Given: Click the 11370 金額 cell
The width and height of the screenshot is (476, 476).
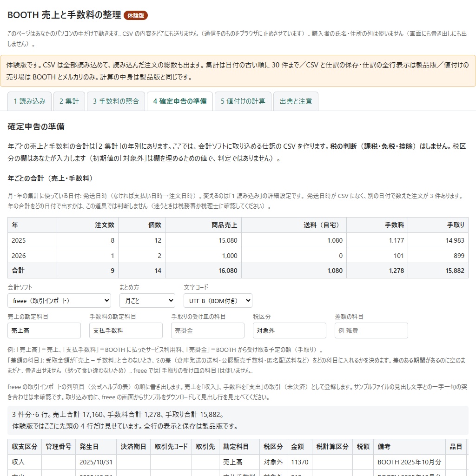Looking at the screenshot, I should (300, 462).
